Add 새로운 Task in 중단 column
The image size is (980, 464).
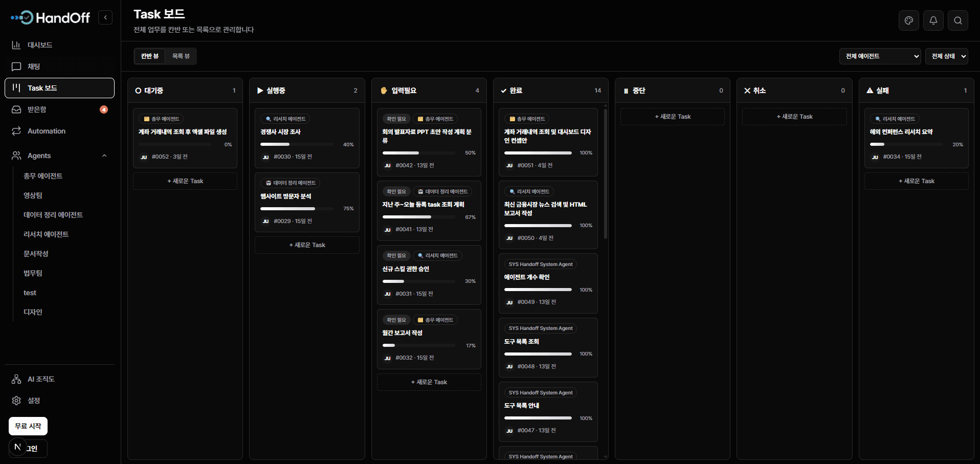tap(673, 117)
